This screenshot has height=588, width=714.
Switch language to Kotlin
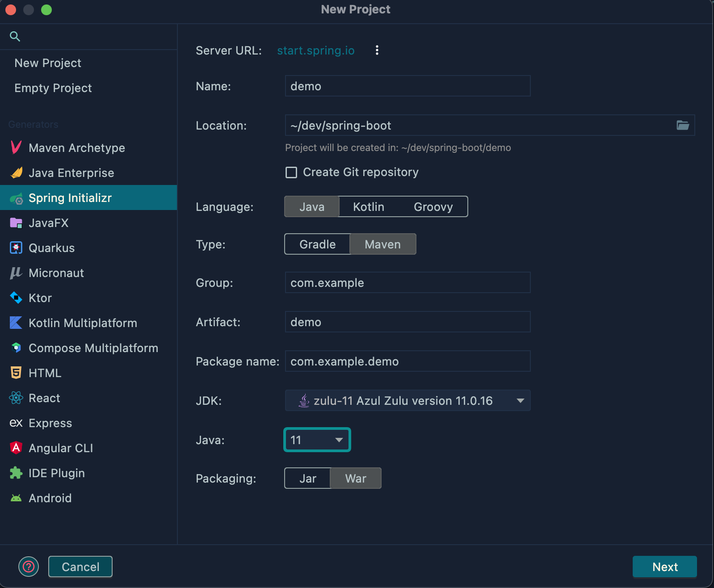pos(368,206)
